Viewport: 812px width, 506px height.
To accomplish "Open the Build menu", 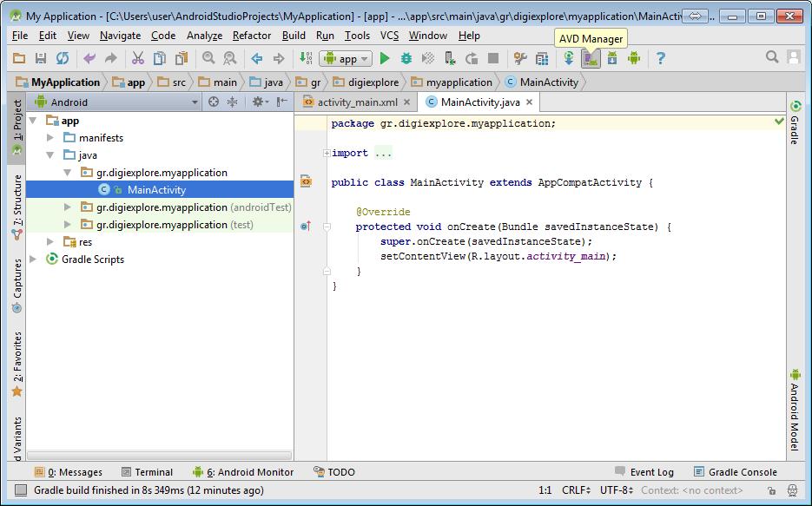I will 294,36.
